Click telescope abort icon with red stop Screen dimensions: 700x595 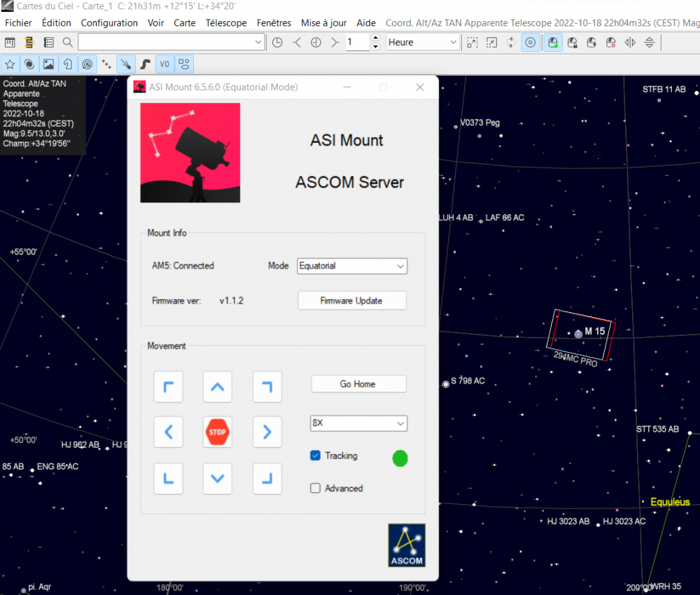click(x=610, y=43)
